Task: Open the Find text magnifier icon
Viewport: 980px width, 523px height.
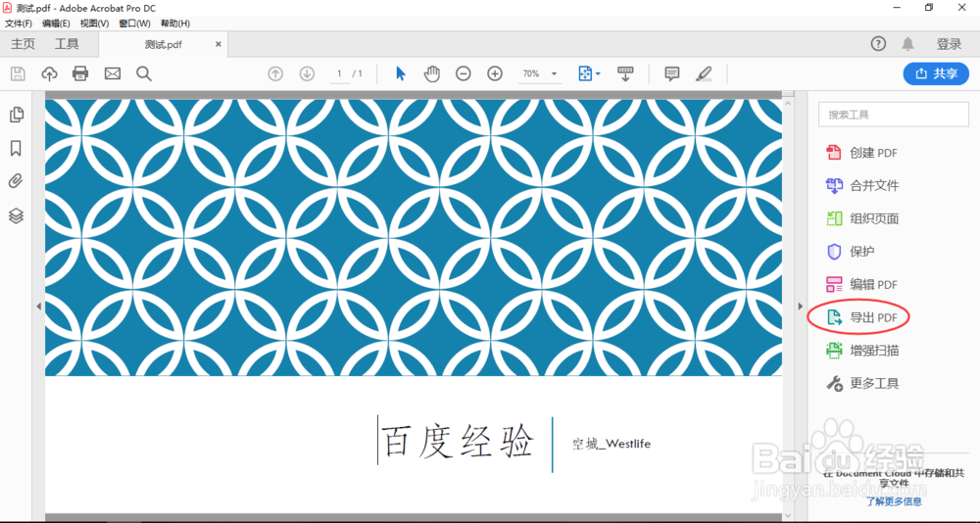Action: click(144, 73)
